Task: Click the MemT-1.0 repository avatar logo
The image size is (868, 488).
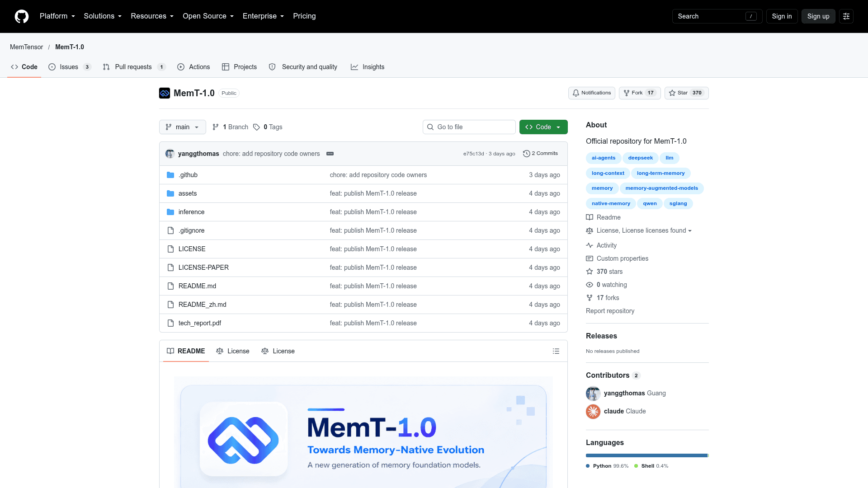Action: (x=165, y=93)
